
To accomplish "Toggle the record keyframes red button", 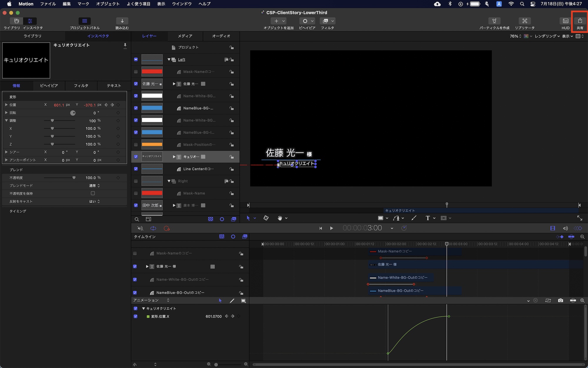I will coord(167,228).
